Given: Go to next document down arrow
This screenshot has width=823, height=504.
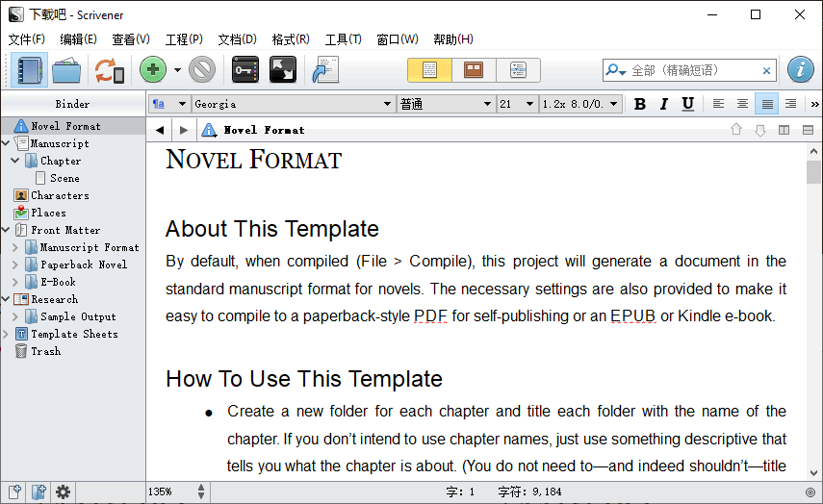Looking at the screenshot, I should tap(760, 130).
